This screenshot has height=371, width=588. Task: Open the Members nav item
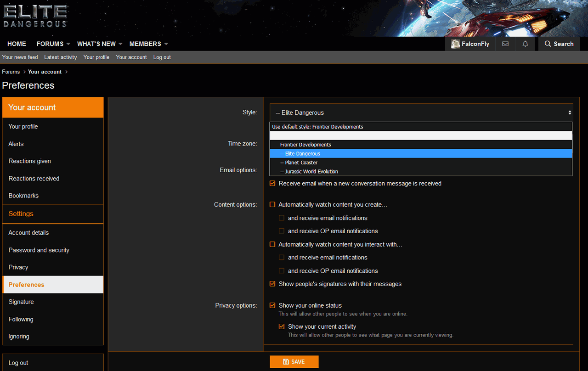pyautogui.click(x=145, y=44)
